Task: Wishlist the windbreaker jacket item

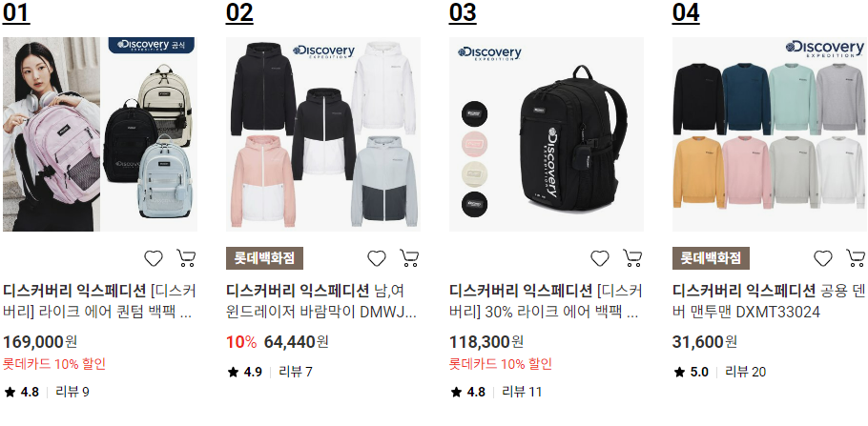Action: pos(377,258)
